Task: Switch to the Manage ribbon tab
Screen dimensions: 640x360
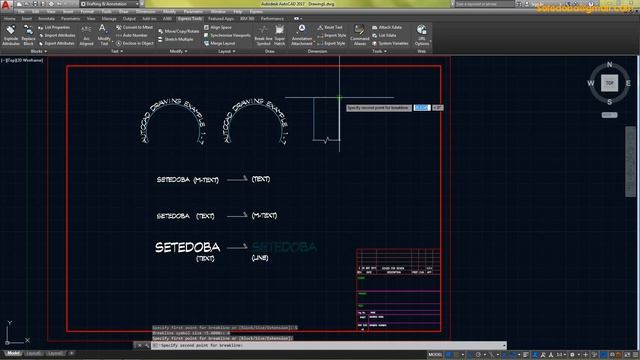Action: pyautogui.click(x=109, y=19)
